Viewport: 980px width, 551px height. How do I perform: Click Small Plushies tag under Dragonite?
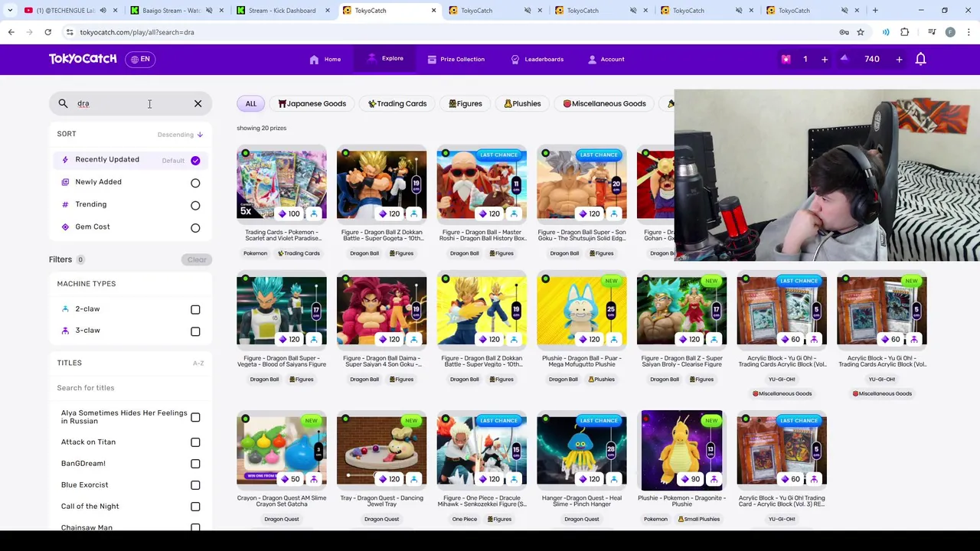pyautogui.click(x=698, y=519)
